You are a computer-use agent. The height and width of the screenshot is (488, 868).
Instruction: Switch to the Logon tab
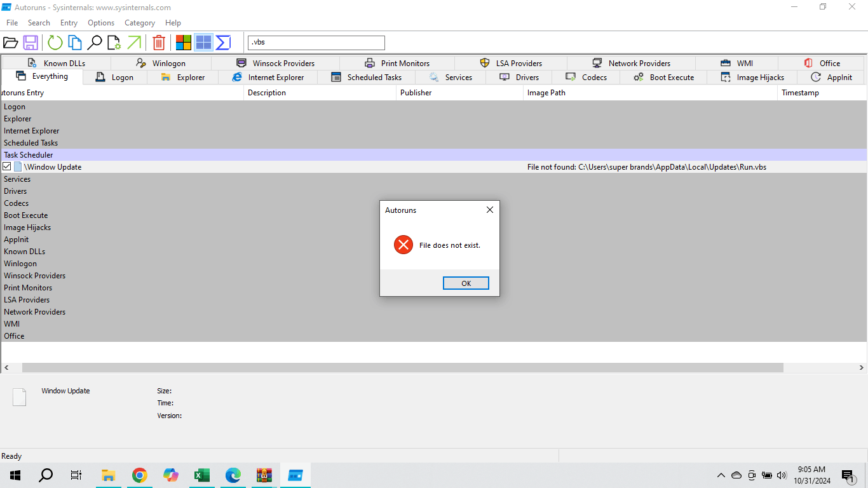(115, 77)
